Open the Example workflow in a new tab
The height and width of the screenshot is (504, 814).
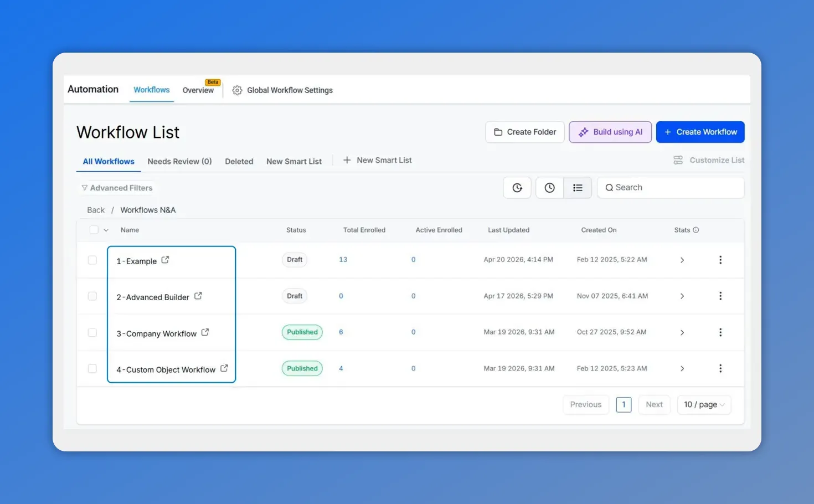click(x=165, y=259)
